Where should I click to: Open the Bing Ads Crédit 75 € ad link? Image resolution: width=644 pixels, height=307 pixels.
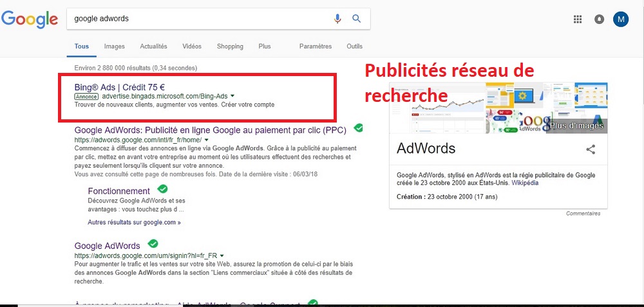click(x=120, y=86)
